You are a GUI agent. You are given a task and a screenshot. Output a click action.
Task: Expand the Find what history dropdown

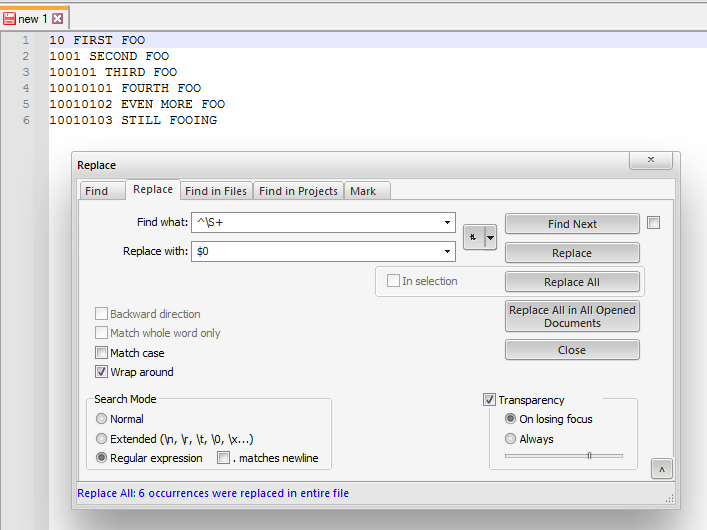(447, 223)
